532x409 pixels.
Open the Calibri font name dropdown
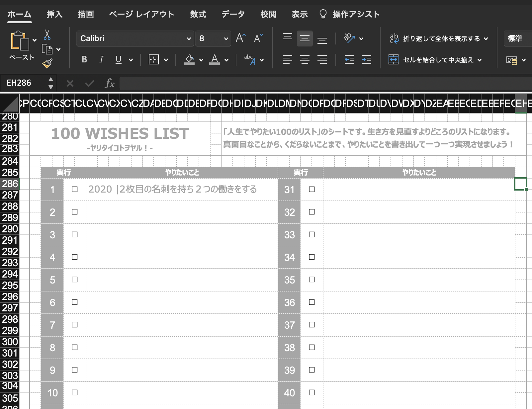189,39
